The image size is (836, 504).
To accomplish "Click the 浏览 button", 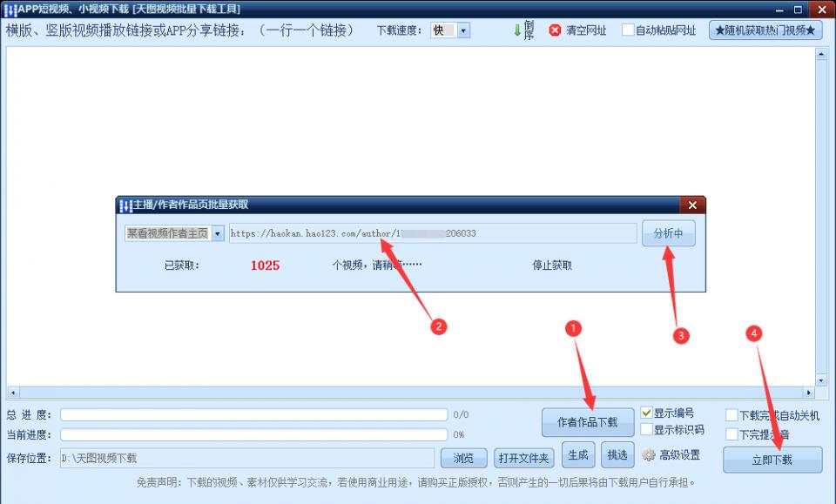I will tap(463, 458).
